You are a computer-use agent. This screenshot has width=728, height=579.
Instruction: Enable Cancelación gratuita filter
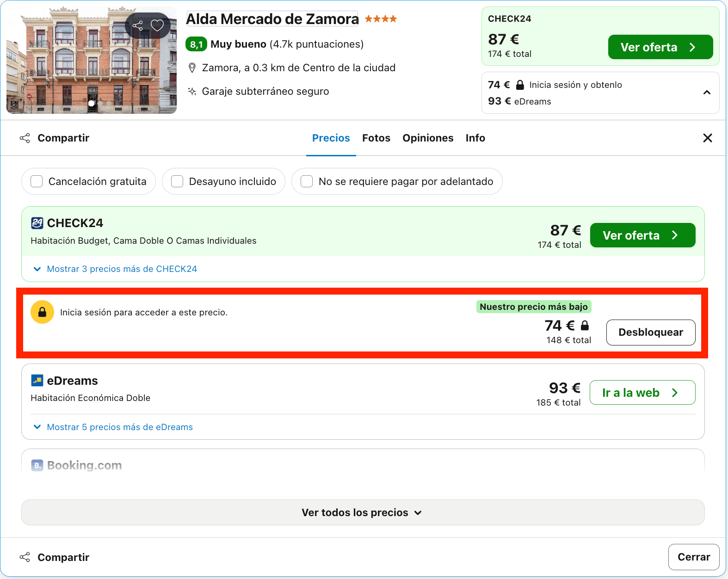tap(37, 181)
